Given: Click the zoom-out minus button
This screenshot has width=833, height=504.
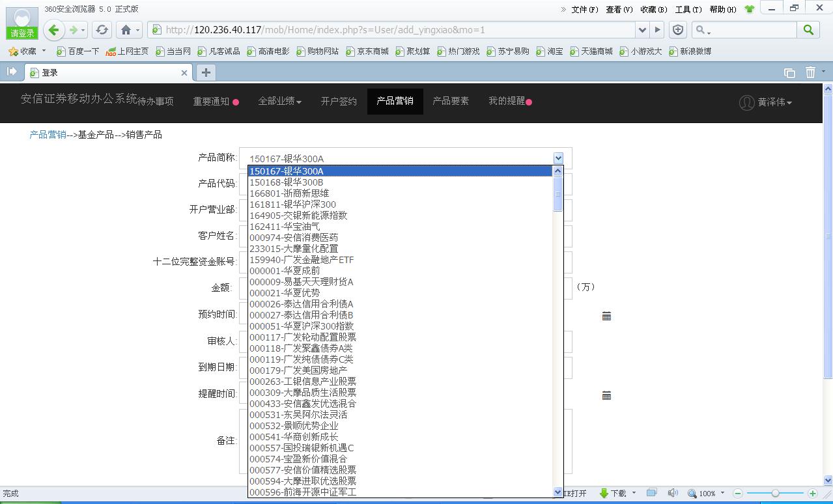Looking at the screenshot, I should (738, 494).
